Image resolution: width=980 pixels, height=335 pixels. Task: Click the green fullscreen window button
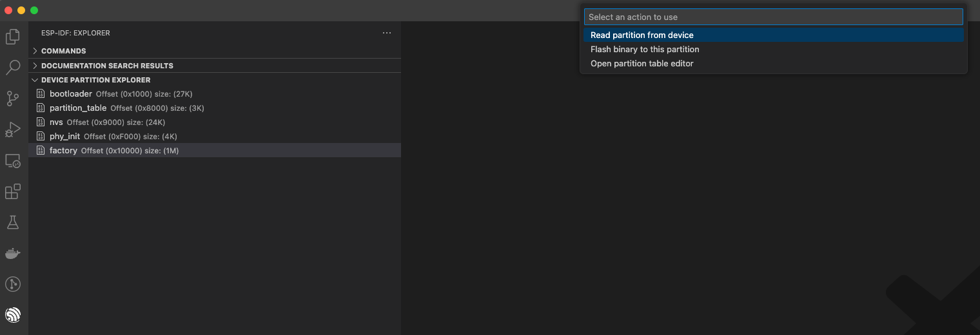pyautogui.click(x=34, y=10)
